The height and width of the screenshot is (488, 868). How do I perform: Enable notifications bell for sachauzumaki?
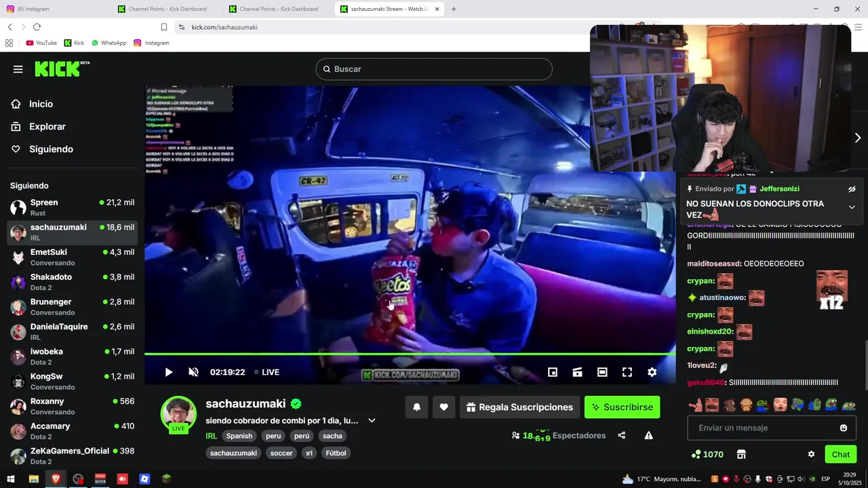tap(417, 407)
